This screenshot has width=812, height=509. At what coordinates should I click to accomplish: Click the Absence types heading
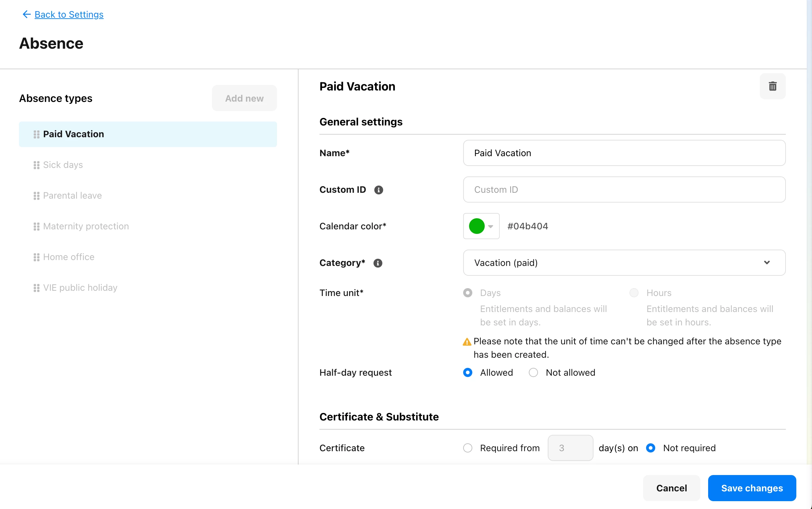click(56, 98)
